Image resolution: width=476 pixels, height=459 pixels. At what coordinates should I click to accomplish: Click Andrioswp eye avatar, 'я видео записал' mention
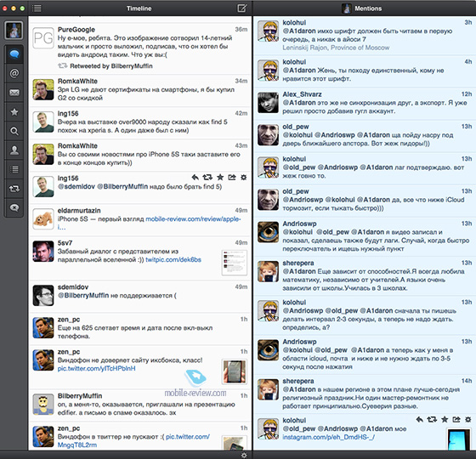coord(268,232)
